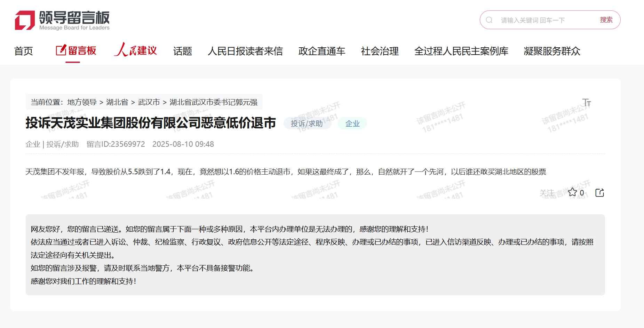Click the star favorite icon
The width and height of the screenshot is (644, 328).
(x=572, y=192)
